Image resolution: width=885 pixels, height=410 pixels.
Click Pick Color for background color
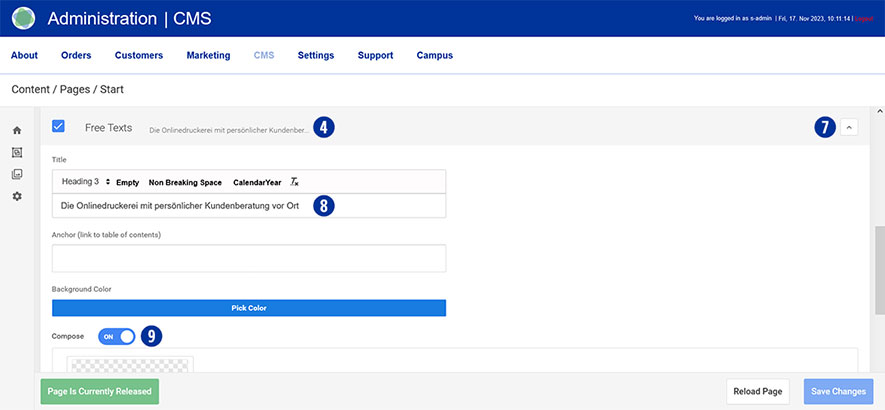[x=248, y=308]
